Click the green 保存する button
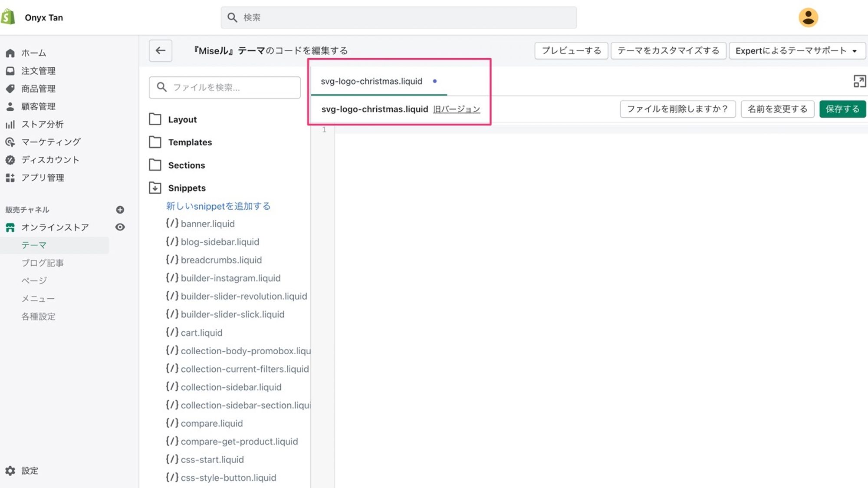 pyautogui.click(x=842, y=109)
